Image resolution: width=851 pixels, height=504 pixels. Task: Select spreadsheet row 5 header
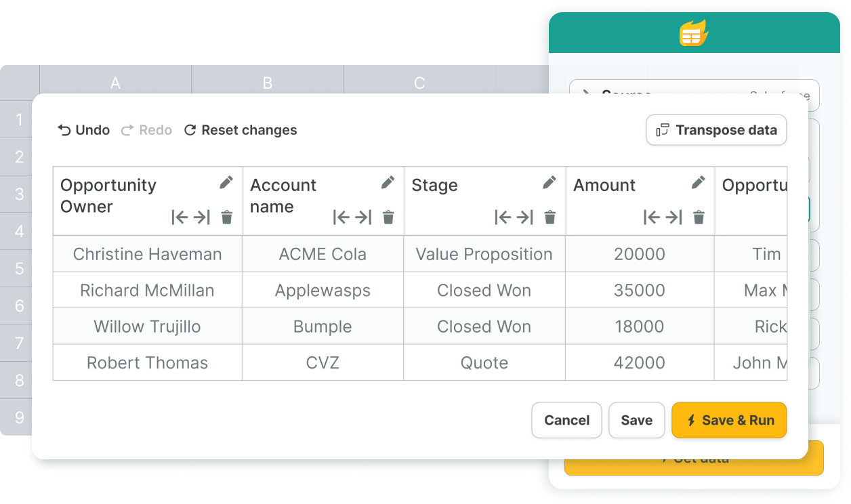[x=20, y=269]
